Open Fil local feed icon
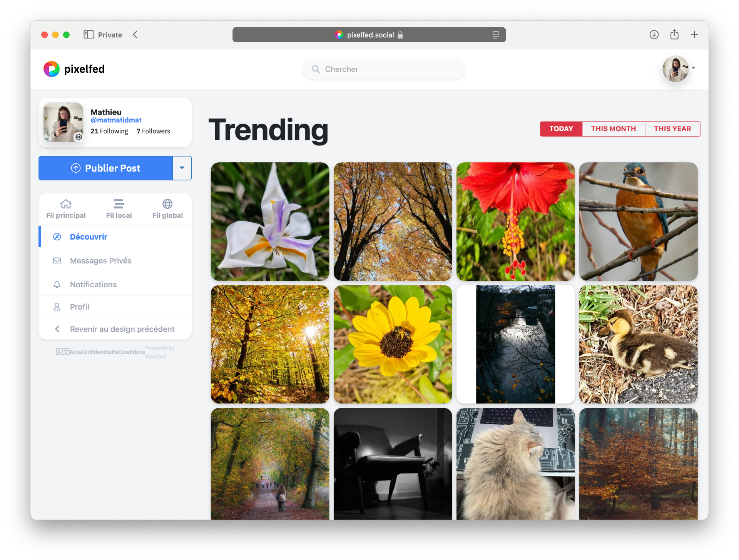The height and width of the screenshot is (560, 739). click(119, 204)
